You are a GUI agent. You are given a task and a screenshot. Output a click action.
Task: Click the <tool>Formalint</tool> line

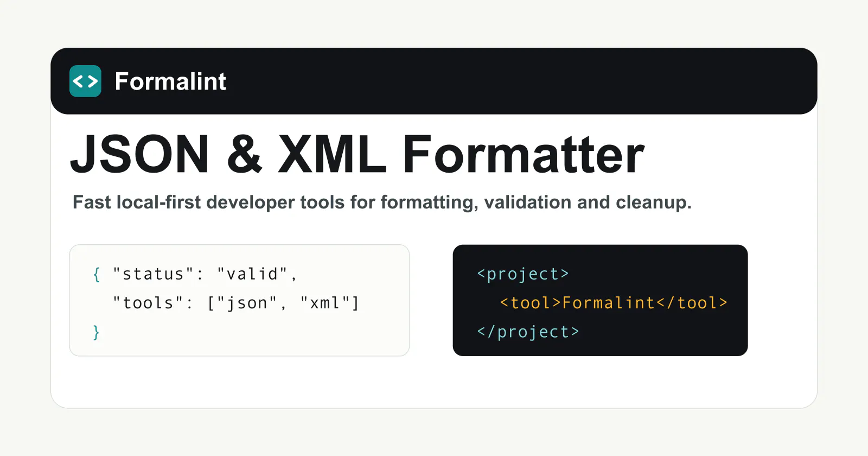coord(614,303)
